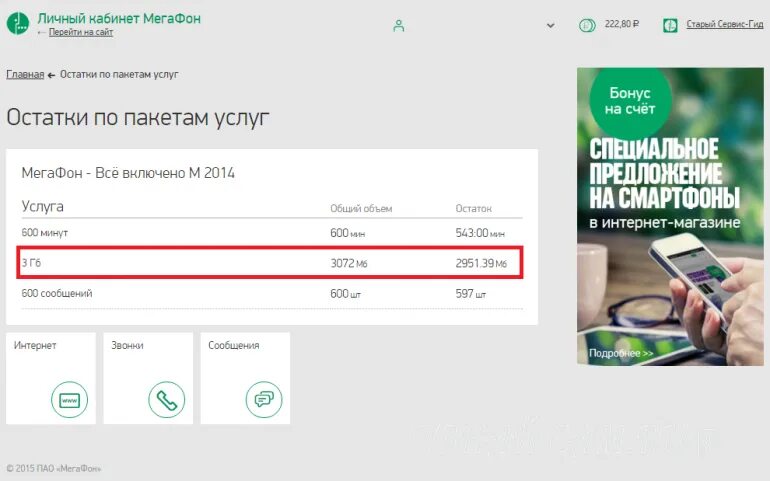
Task: Click the 597 шт remaining value
Action: point(470,294)
